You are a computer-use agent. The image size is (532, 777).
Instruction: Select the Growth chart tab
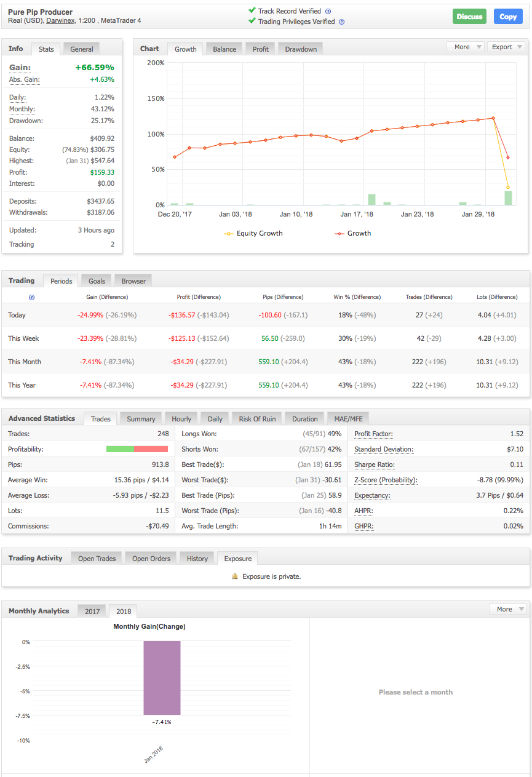(x=186, y=49)
